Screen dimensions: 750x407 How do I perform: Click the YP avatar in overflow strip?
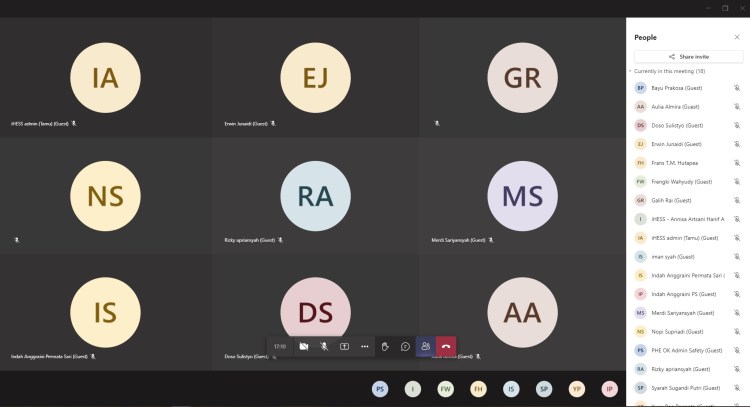(577, 389)
